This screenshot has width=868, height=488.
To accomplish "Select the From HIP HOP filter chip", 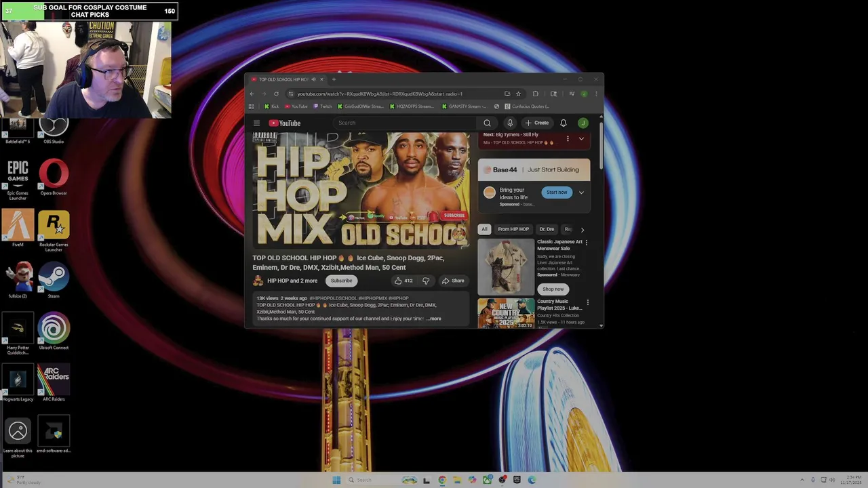I will pyautogui.click(x=513, y=229).
